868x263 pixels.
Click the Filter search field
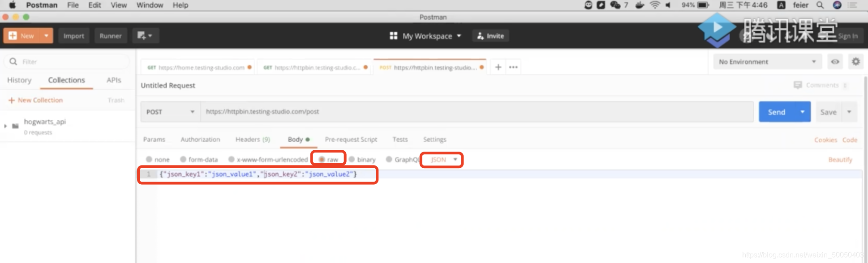pyautogui.click(x=67, y=62)
